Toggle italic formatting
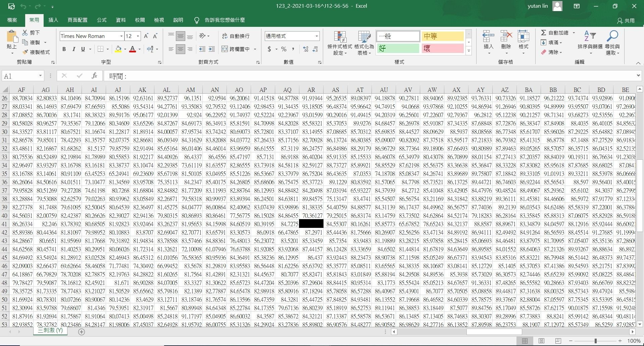The height and width of the screenshot is (346, 644). [73, 49]
